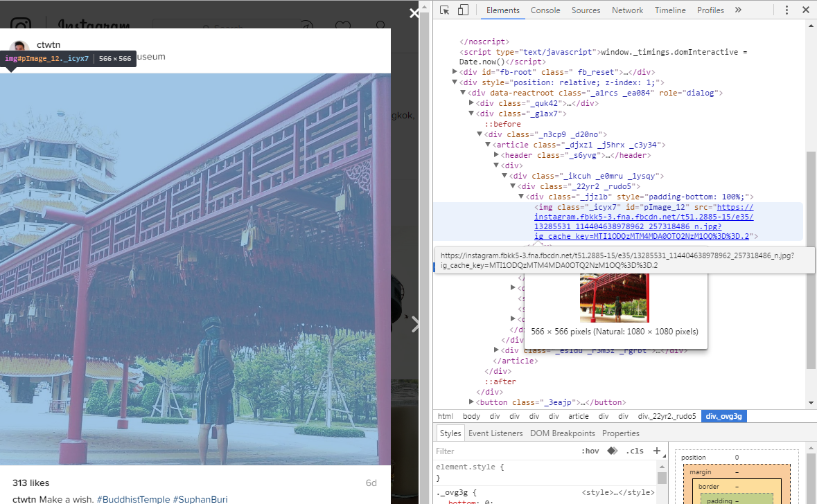Open the <style> source link for ._ovg3g rule
The width and height of the screenshot is (817, 504).
[618, 492]
